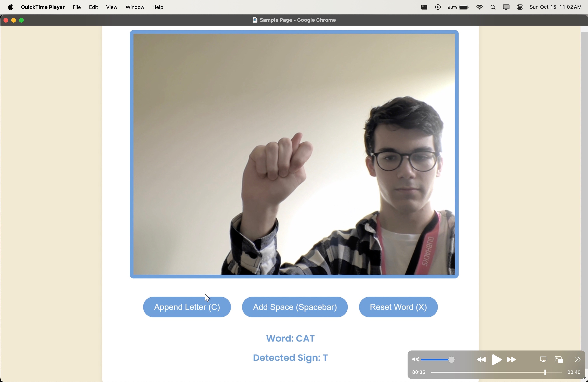Mute audio with the speaker icon
This screenshot has height=382, width=588.
point(415,360)
